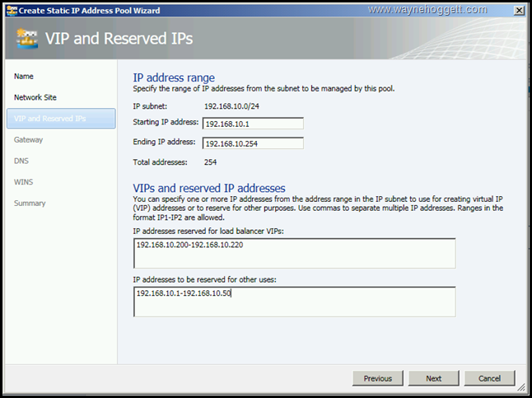Click the Starting IP address field
The height and width of the screenshot is (398, 532).
point(252,124)
